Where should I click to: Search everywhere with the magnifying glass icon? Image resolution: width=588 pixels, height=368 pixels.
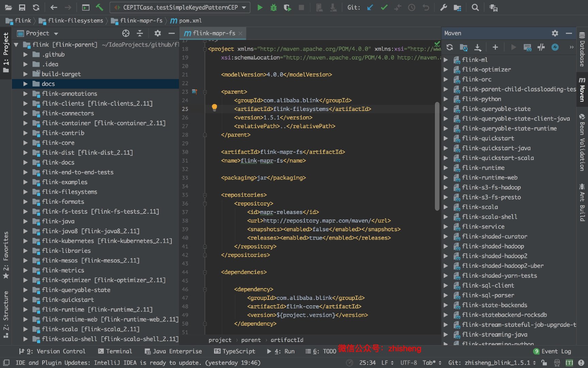pos(475,7)
